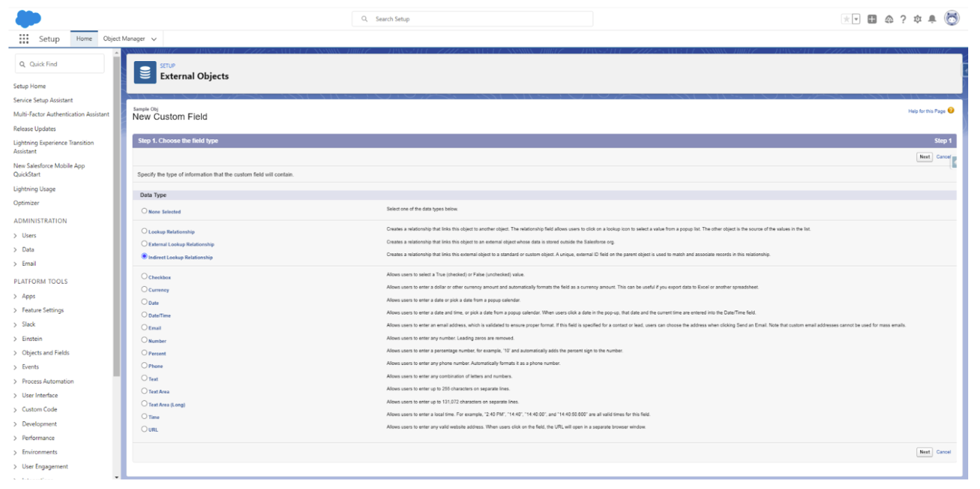Click the Salesforce cloud logo
The width and height of the screenshot is (980, 489).
(28, 18)
